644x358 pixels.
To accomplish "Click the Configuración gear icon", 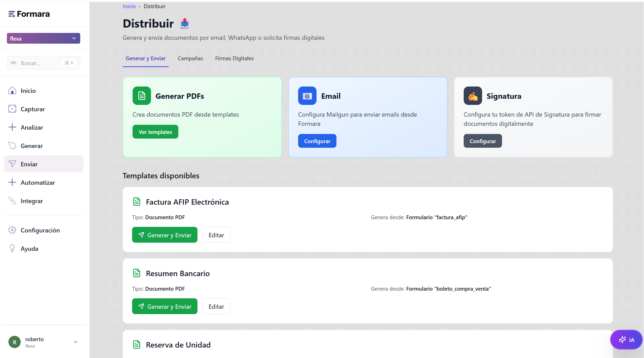I will (x=12, y=230).
